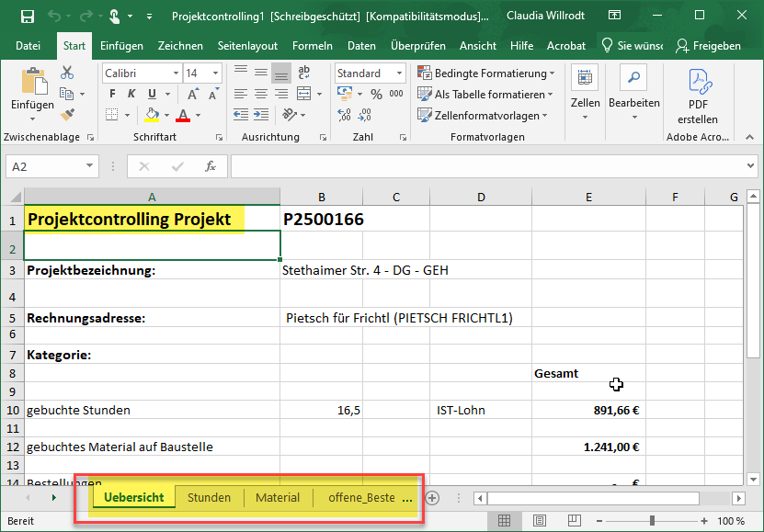Image resolution: width=764 pixels, height=532 pixels.
Task: Open Ribbon display options button
Action: click(x=615, y=16)
